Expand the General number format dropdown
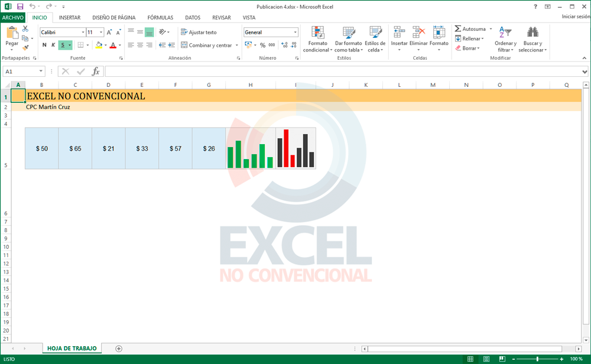Screen dimensions: 591x364 295,32
